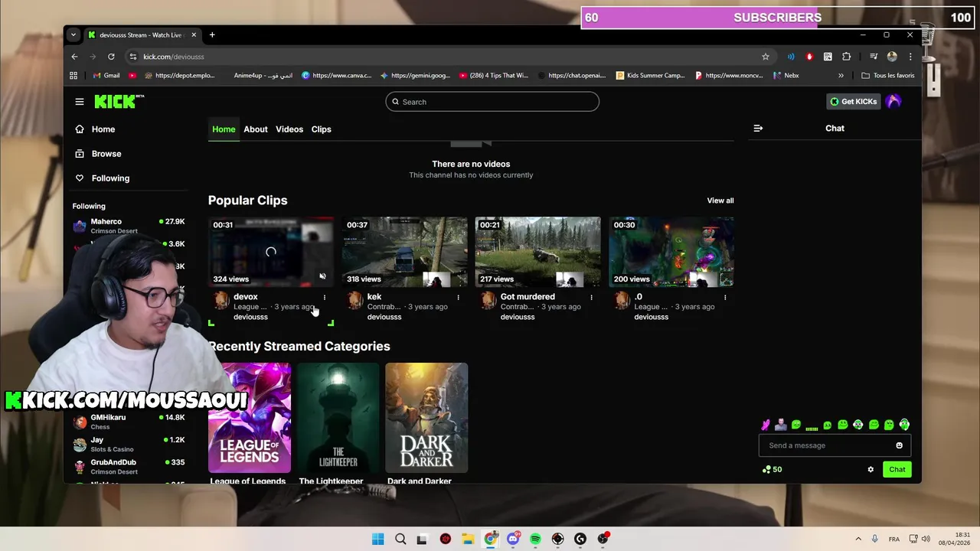Open the Chrome tab search dropdown arrow

(x=73, y=34)
